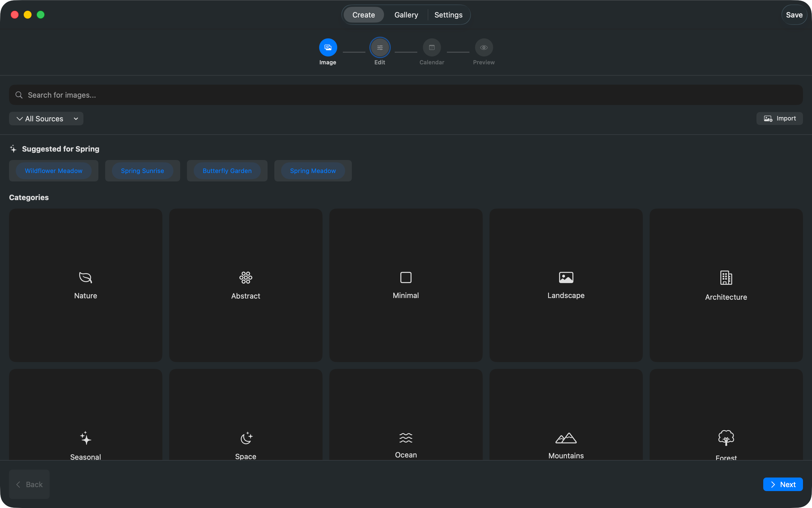Open the Minimal category square icon
812x508 pixels.
[x=406, y=277]
